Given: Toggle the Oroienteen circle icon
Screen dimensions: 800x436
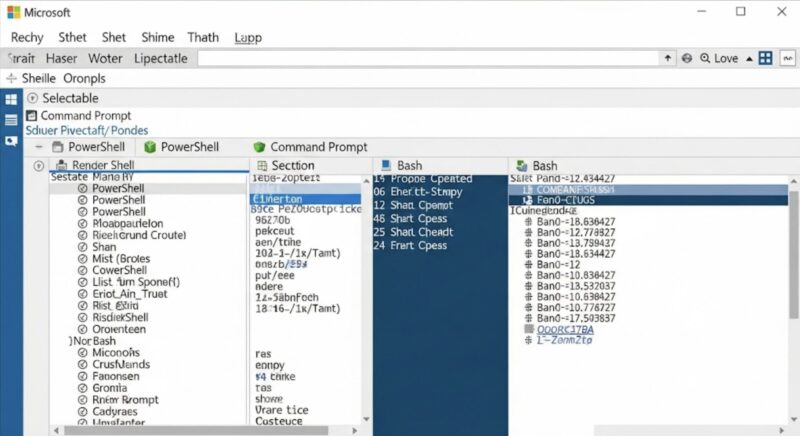Looking at the screenshot, I should tap(83, 329).
